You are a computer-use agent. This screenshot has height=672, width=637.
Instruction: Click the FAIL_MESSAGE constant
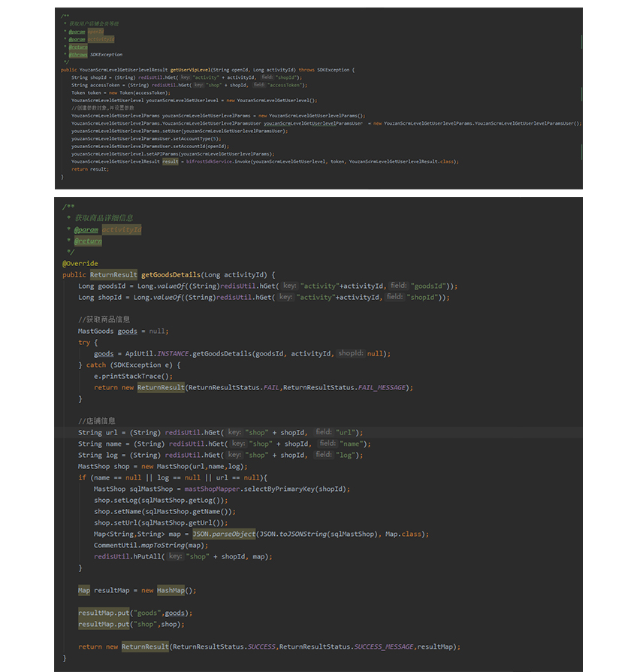(383, 388)
